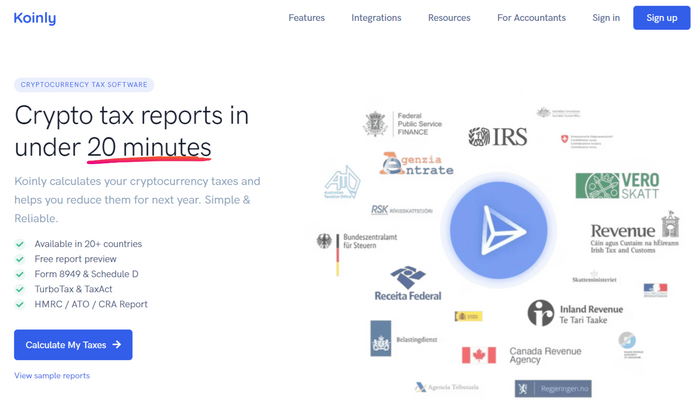Click the text HMRC / ATO / CRA Report
Viewport: 700px width, 400px height.
(x=91, y=304)
